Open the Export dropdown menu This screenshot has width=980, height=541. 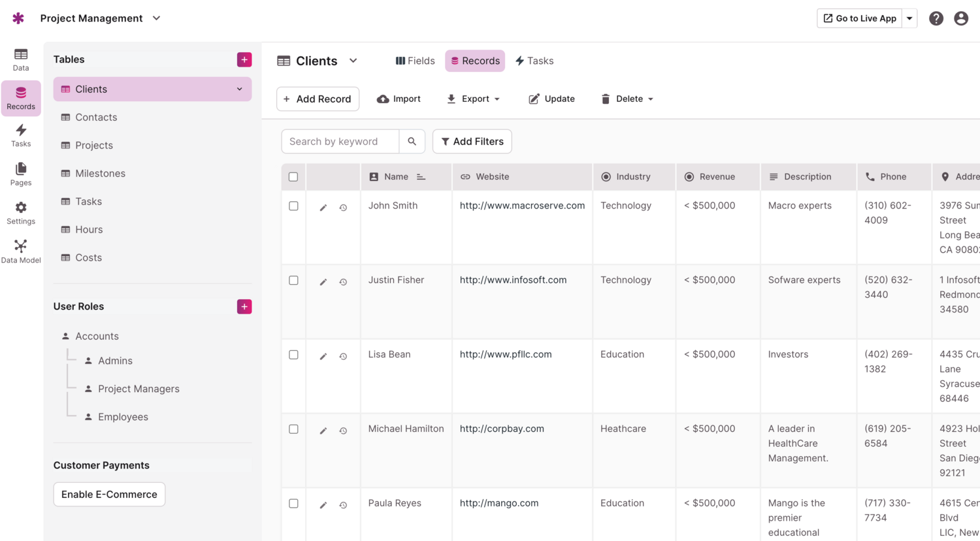(x=473, y=99)
